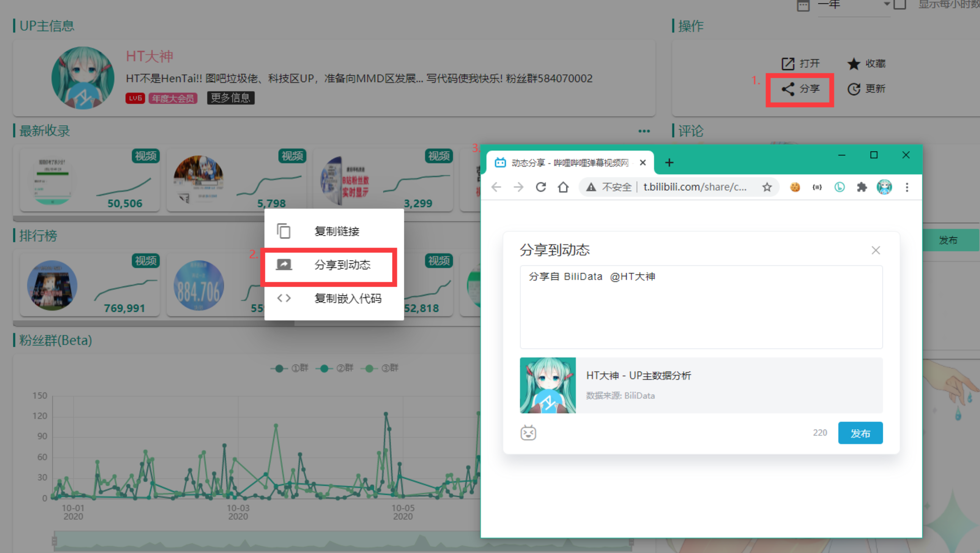Open the browser three-dot menu
The image size is (980, 553).
[x=907, y=187]
